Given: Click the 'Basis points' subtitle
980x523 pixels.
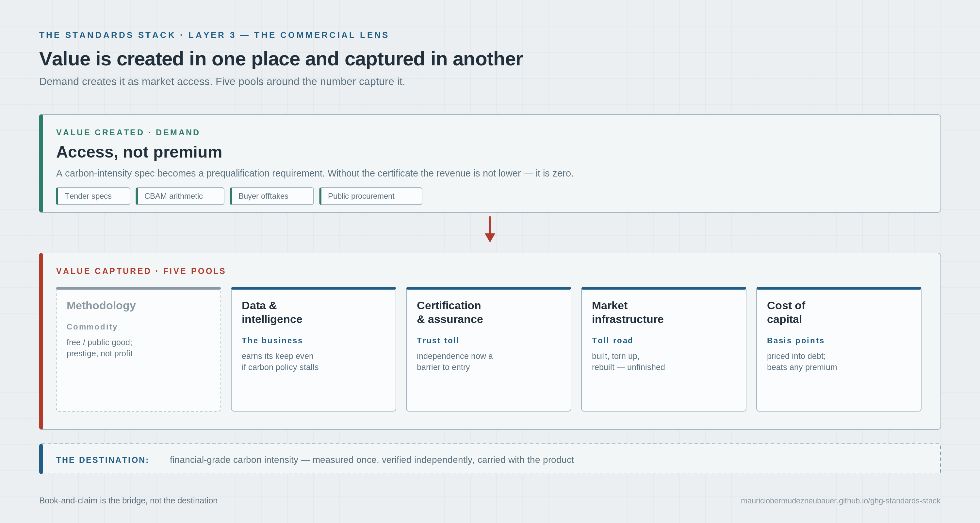Looking at the screenshot, I should pyautogui.click(x=795, y=340).
